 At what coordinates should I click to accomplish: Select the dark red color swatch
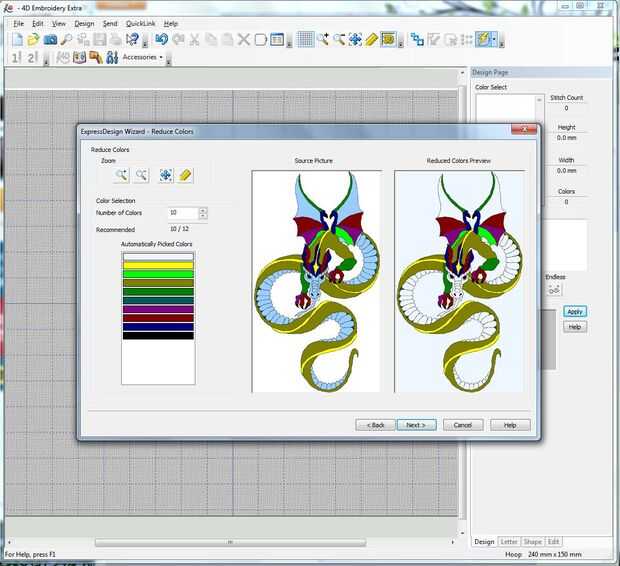coord(158,318)
